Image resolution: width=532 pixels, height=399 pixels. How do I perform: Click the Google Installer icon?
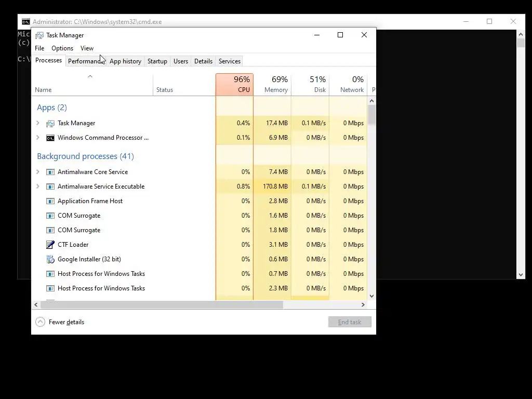(x=50, y=259)
